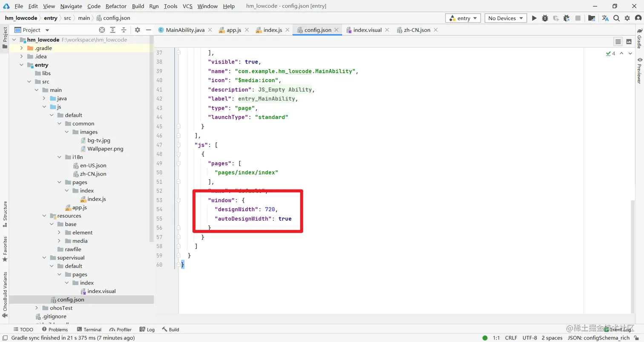Toggle the Project side tab
Image resolution: width=644 pixels, height=342 pixels.
[5, 38]
